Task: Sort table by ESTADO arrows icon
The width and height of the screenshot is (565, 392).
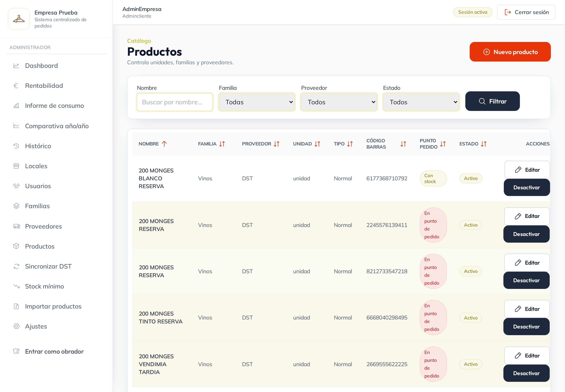Action: (484, 144)
